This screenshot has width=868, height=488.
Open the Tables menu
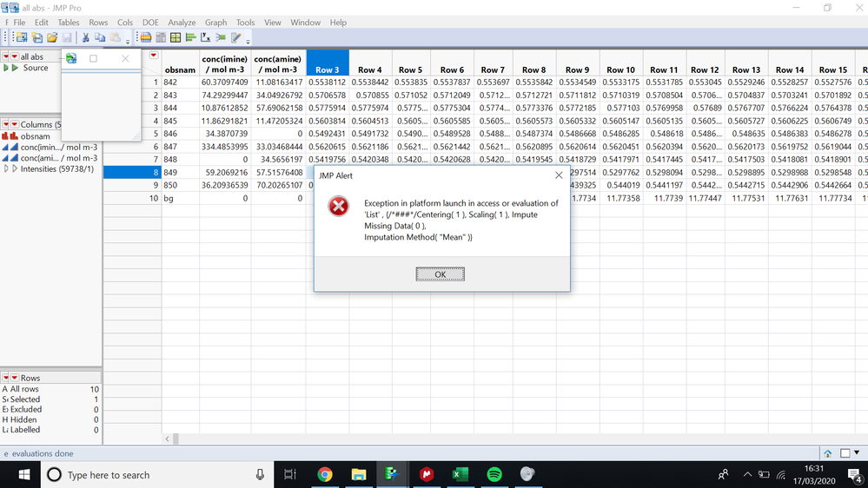pyautogui.click(x=68, y=22)
